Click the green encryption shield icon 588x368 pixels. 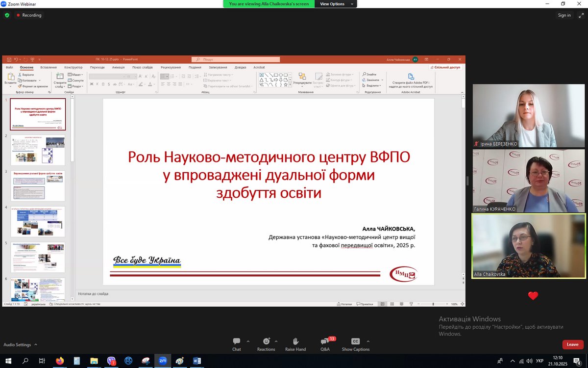[x=7, y=15]
